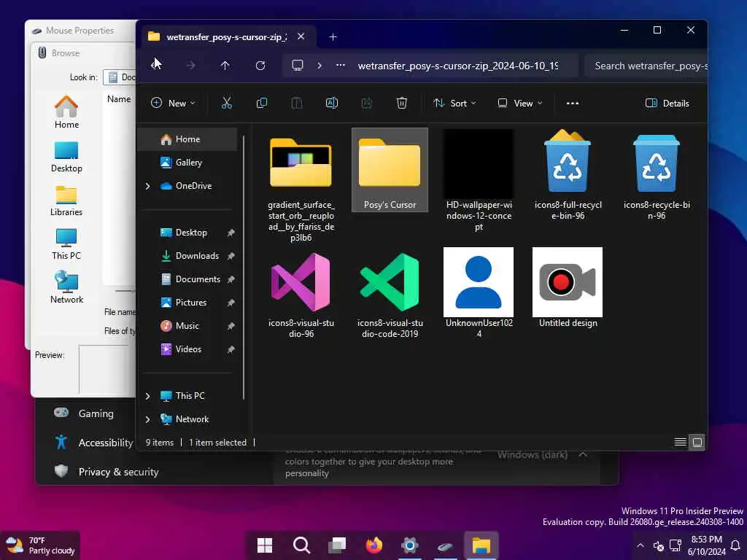Open Task View on taskbar

click(x=337, y=545)
